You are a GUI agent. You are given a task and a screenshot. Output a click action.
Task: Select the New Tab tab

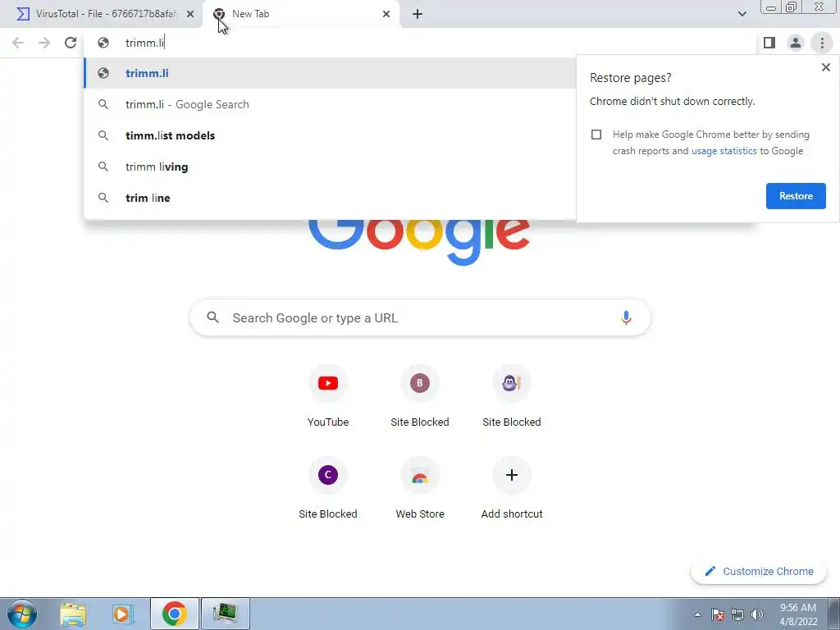click(302, 14)
